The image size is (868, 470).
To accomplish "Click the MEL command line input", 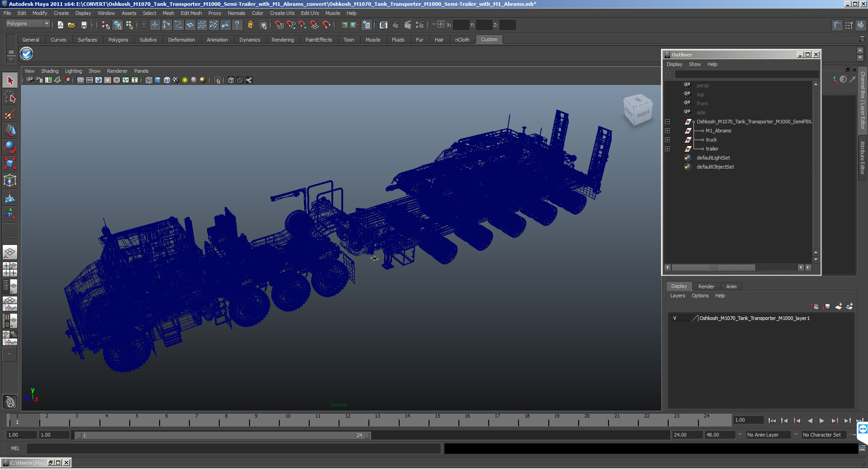I will (x=233, y=448).
